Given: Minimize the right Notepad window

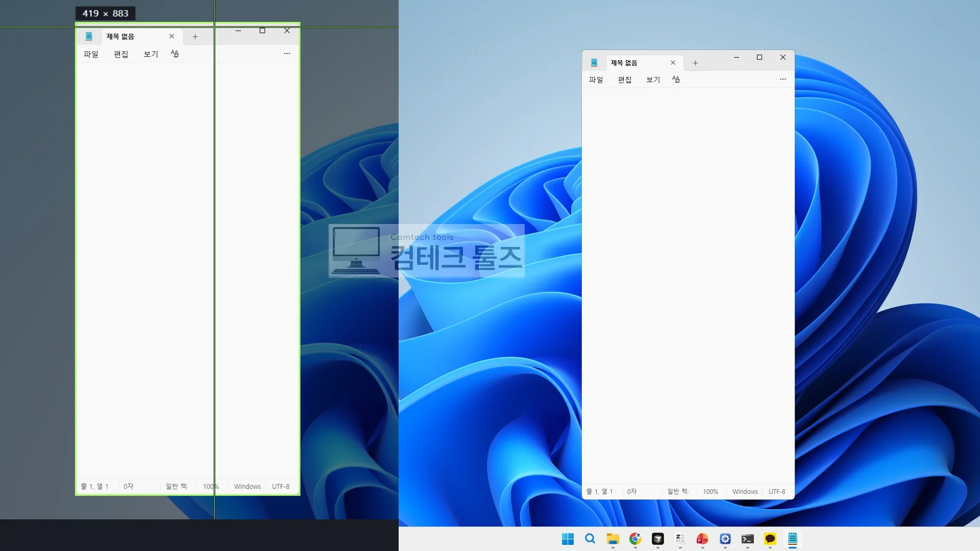Looking at the screenshot, I should pos(737,57).
